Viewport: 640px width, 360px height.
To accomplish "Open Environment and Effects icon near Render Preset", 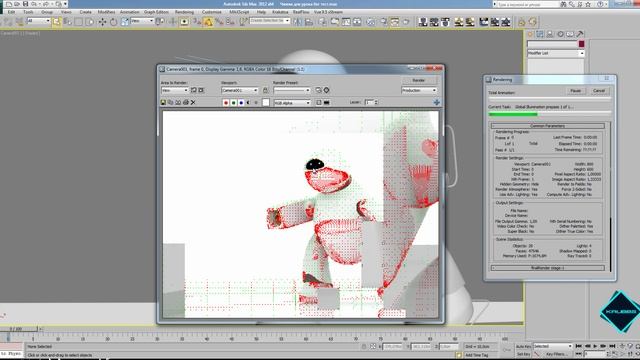I will pos(326,90).
